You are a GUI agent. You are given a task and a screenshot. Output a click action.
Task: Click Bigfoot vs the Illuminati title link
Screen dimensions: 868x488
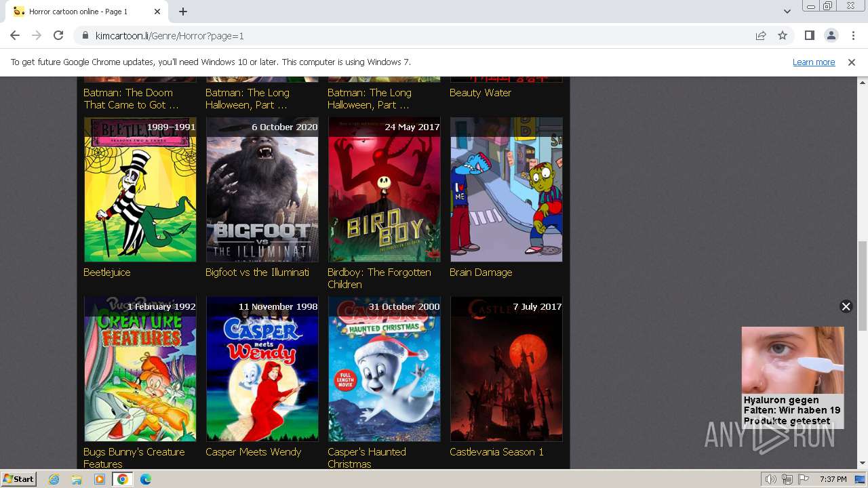click(x=257, y=272)
